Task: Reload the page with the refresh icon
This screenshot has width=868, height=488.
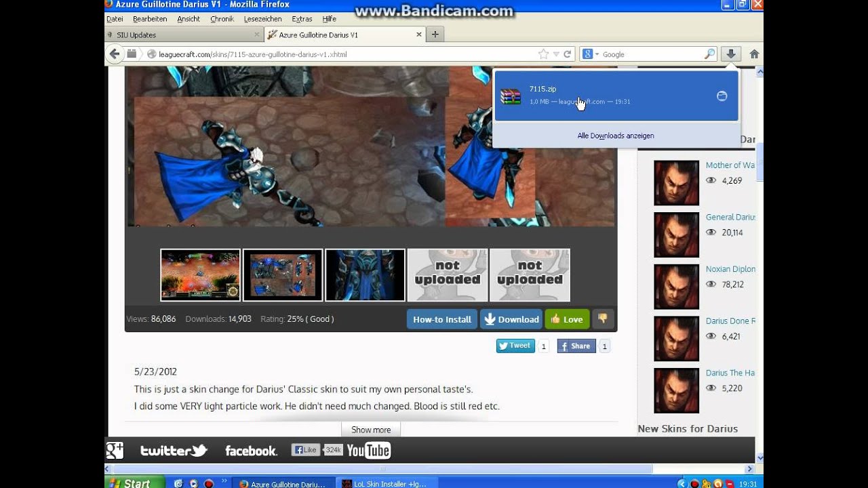Action: 568,54
